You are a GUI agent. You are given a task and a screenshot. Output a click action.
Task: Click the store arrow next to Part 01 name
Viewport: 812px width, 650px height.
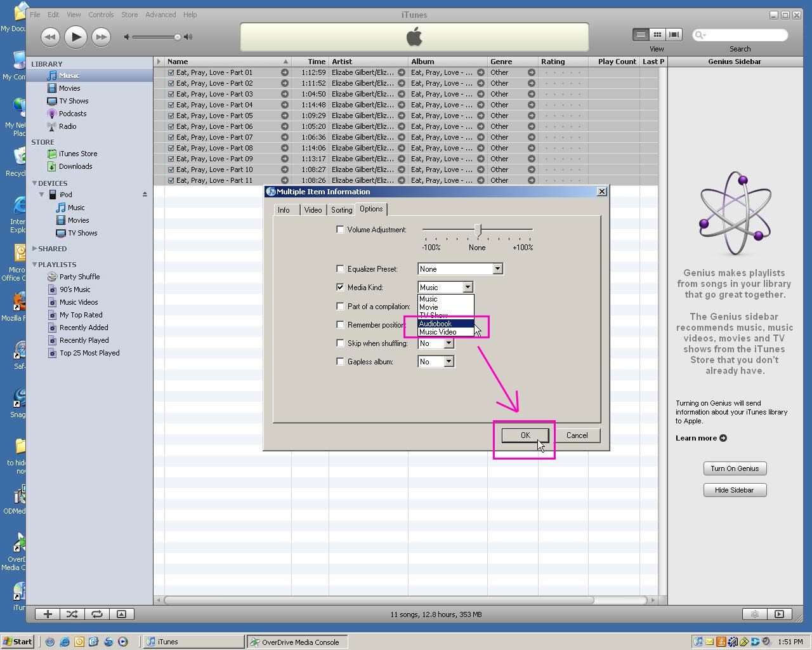tap(285, 72)
